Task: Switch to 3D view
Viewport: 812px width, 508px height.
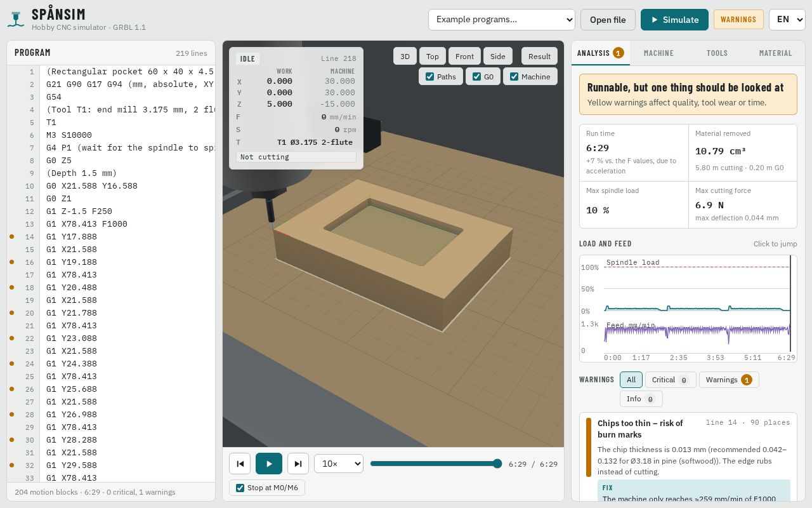Action: point(405,56)
